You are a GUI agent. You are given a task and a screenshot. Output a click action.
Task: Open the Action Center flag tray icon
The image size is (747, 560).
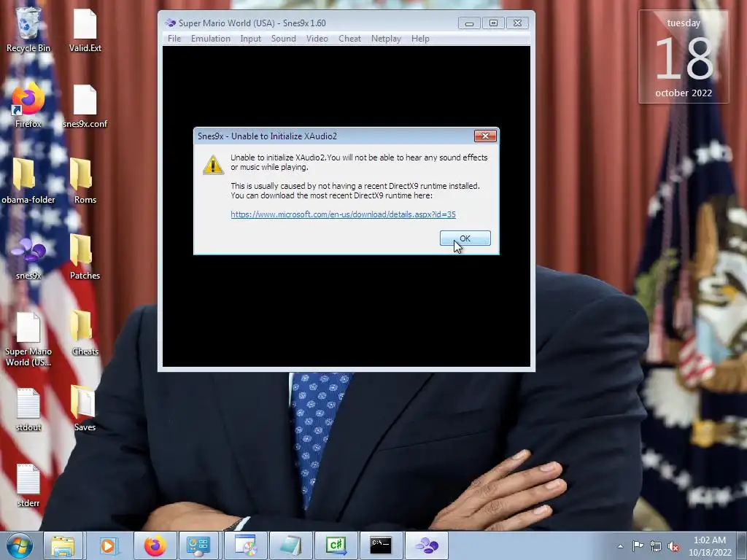pyautogui.click(x=638, y=545)
